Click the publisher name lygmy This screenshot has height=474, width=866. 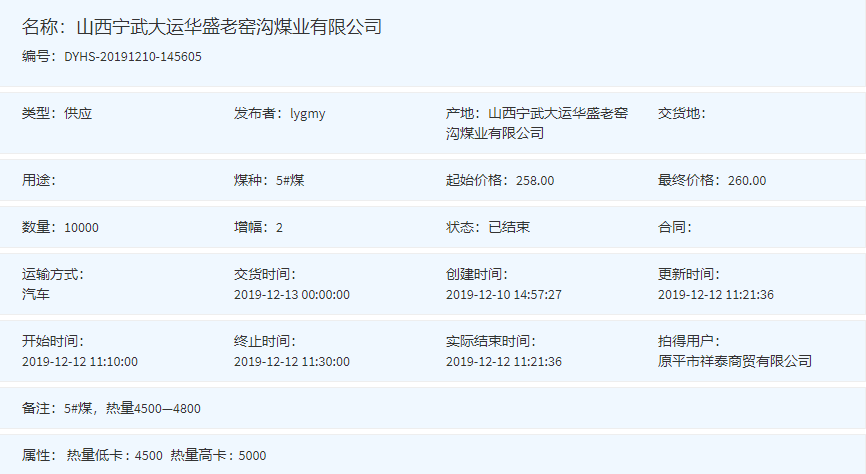(x=308, y=114)
